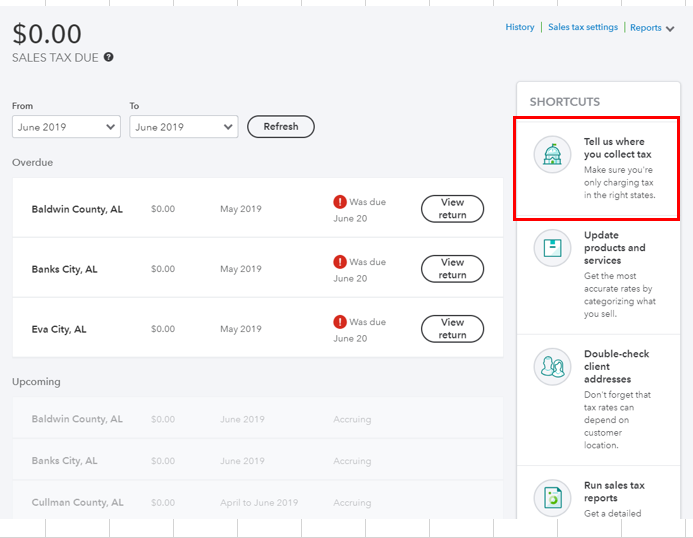Open the To month dropdown
This screenshot has width=693, height=538.
click(x=184, y=127)
